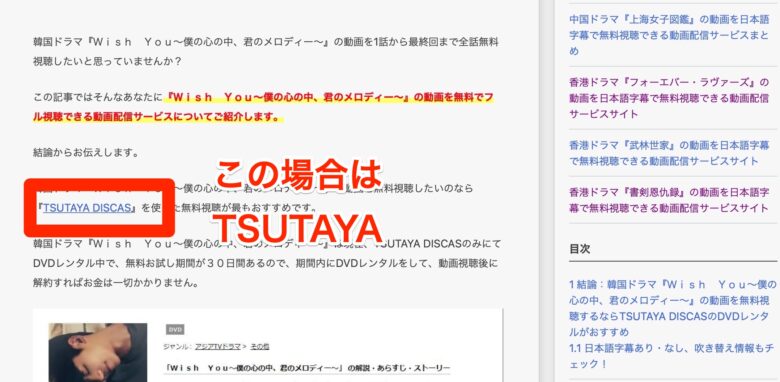Image resolution: width=780 pixels, height=382 pixels.
Task: Click the gray DVD badge icon
Action: tap(175, 329)
